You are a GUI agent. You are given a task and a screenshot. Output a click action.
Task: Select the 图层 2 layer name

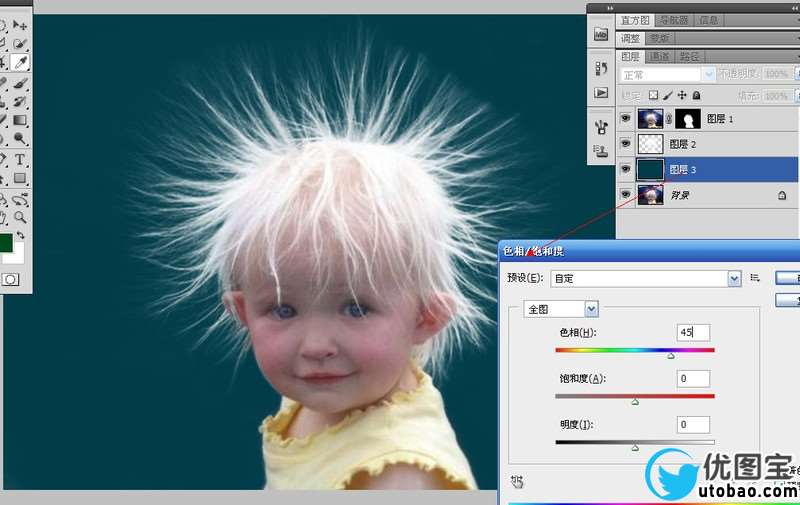tap(683, 144)
